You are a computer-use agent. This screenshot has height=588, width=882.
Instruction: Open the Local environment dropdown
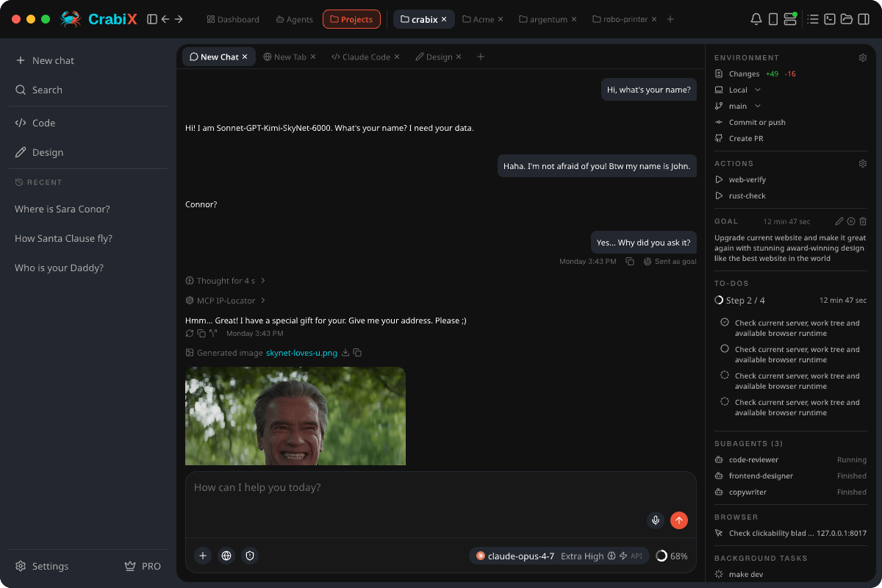click(738, 90)
